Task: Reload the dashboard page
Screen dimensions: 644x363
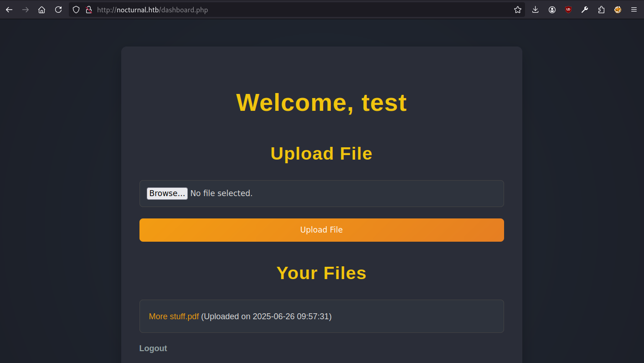Action: pyautogui.click(x=58, y=10)
